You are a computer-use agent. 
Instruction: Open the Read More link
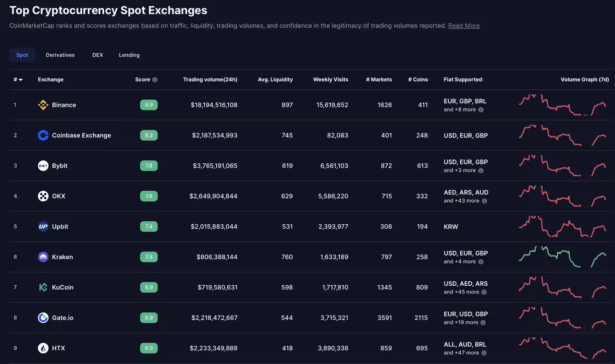(464, 26)
